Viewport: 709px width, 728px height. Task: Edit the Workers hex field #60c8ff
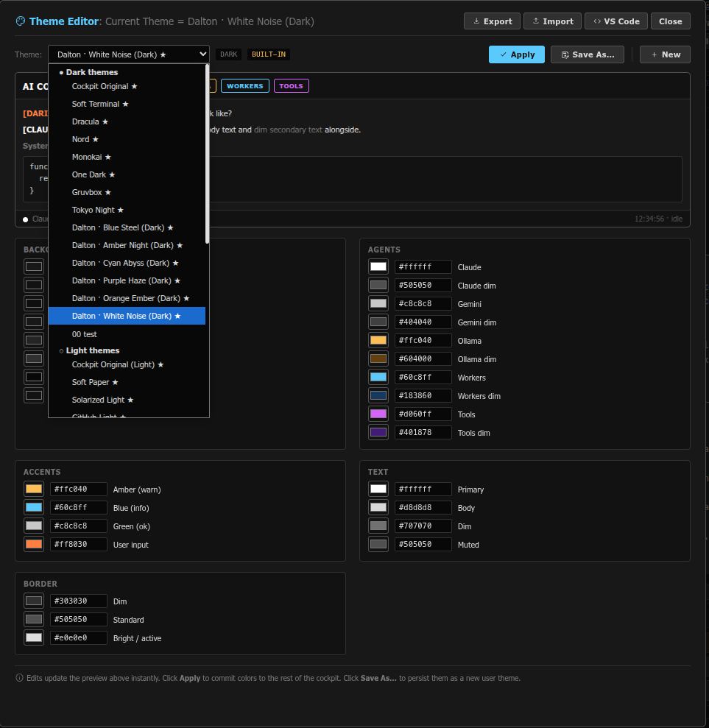423,377
